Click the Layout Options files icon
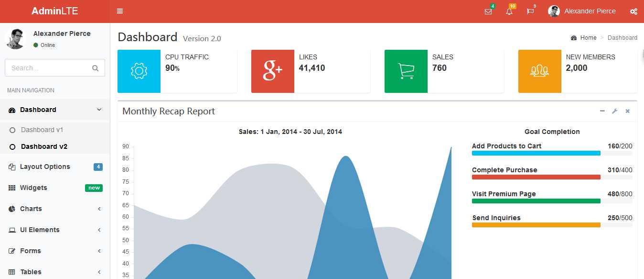The height and width of the screenshot is (279, 644). [x=12, y=167]
